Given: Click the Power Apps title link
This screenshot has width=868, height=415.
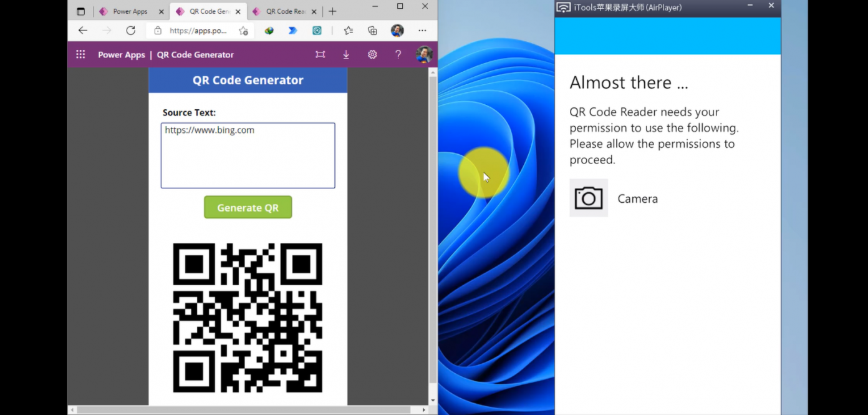Looking at the screenshot, I should click(122, 54).
